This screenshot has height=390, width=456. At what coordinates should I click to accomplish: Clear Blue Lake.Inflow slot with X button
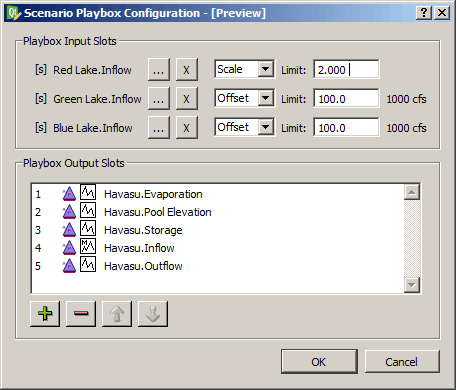[187, 128]
